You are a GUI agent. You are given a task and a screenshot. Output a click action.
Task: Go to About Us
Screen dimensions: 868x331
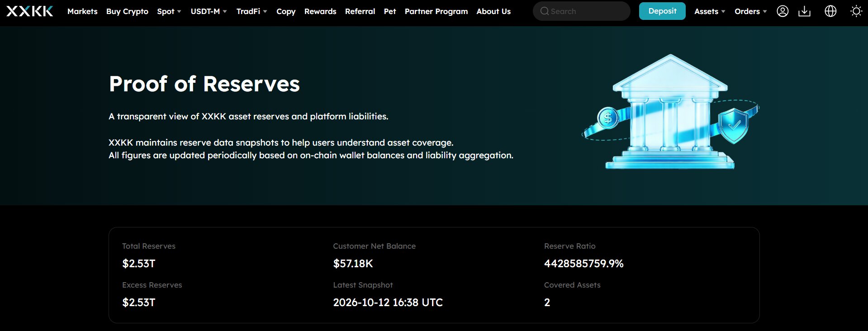tap(493, 11)
